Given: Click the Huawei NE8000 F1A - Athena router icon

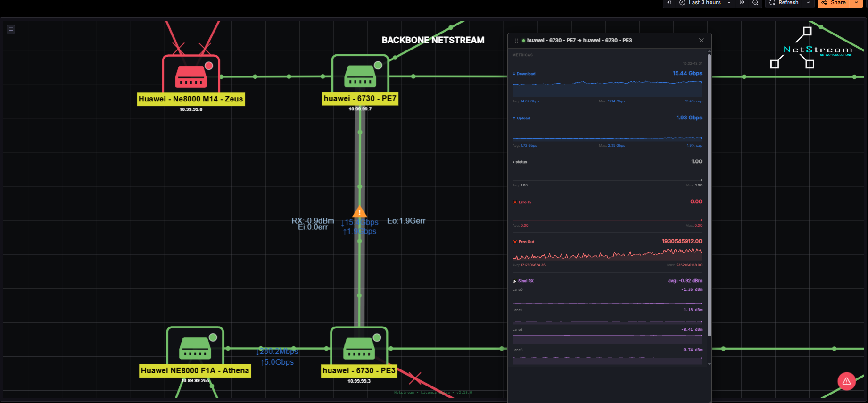Looking at the screenshot, I should 195,348.
